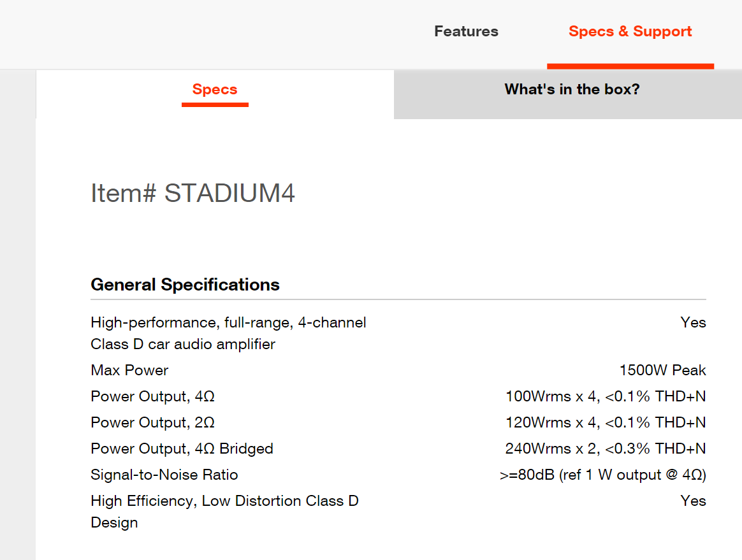Open the Features tab
The width and height of the screenshot is (742, 560).
[466, 32]
